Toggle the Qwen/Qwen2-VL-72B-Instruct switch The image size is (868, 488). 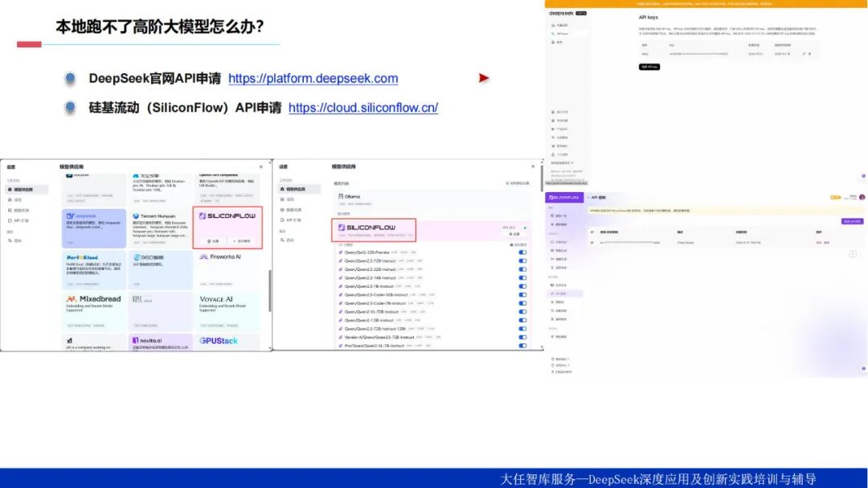point(522,312)
